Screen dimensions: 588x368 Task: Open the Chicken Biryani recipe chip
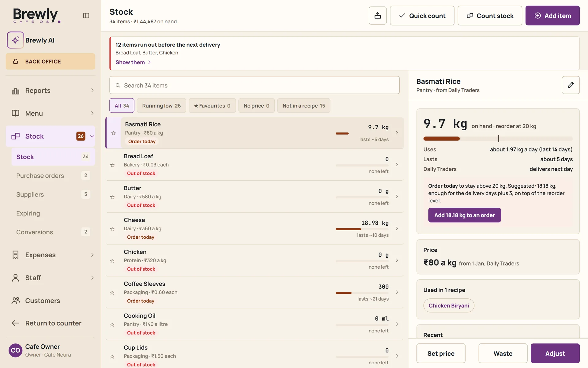pos(449,305)
